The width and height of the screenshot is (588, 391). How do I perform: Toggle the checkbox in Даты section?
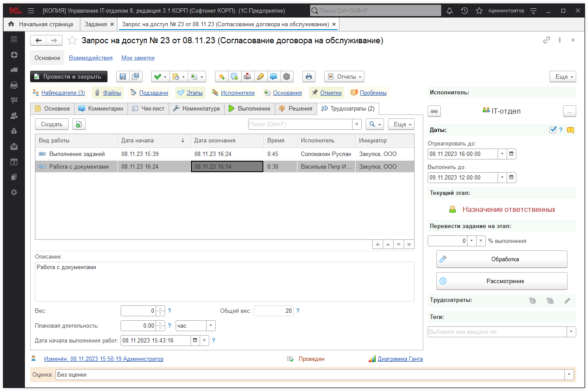click(553, 130)
